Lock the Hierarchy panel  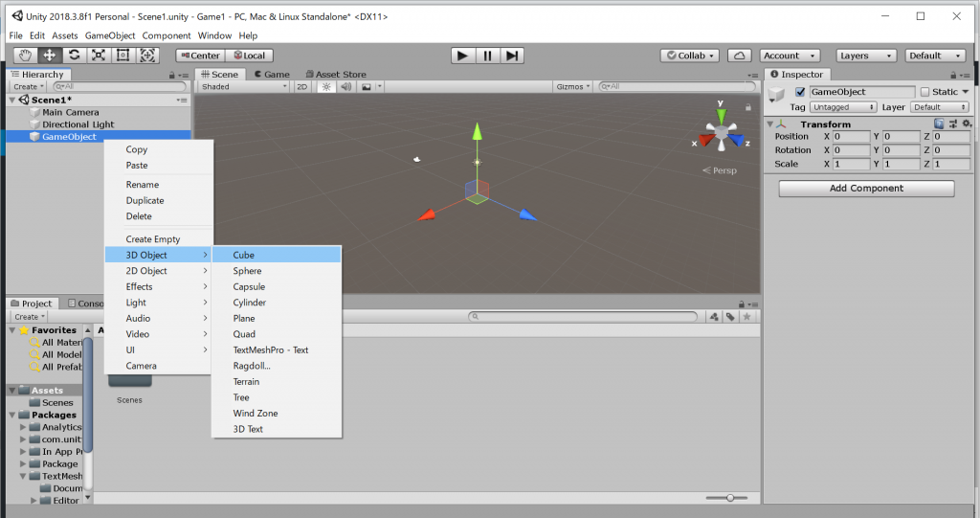click(x=171, y=75)
